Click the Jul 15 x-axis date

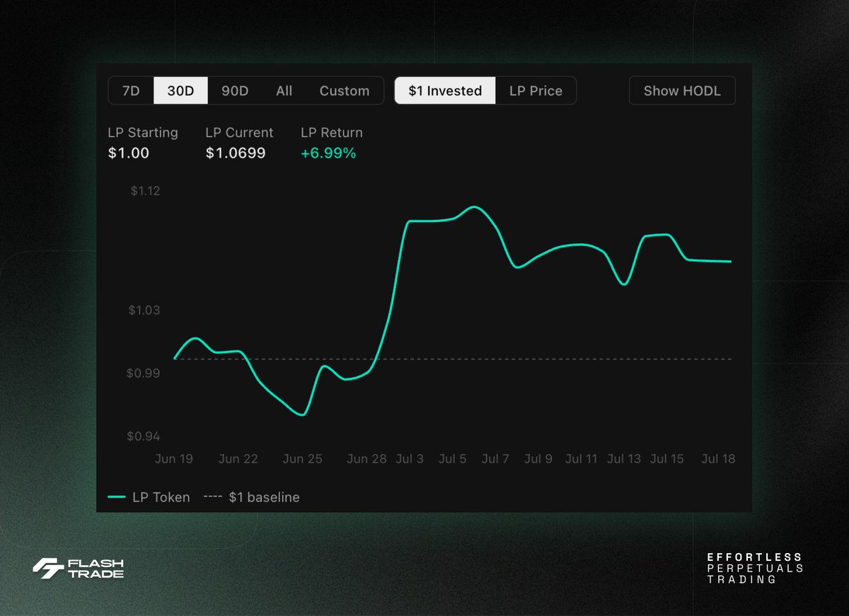[667, 458]
